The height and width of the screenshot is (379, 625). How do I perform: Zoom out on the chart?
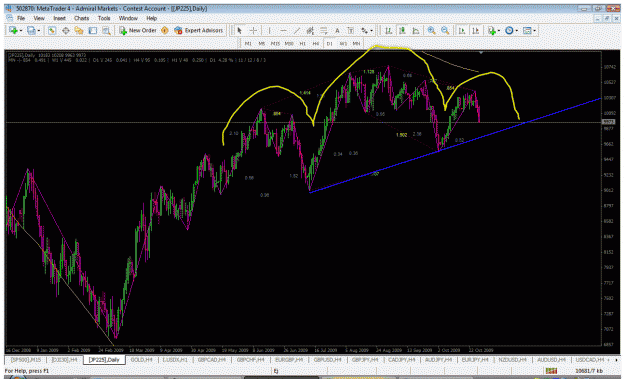click(445, 30)
